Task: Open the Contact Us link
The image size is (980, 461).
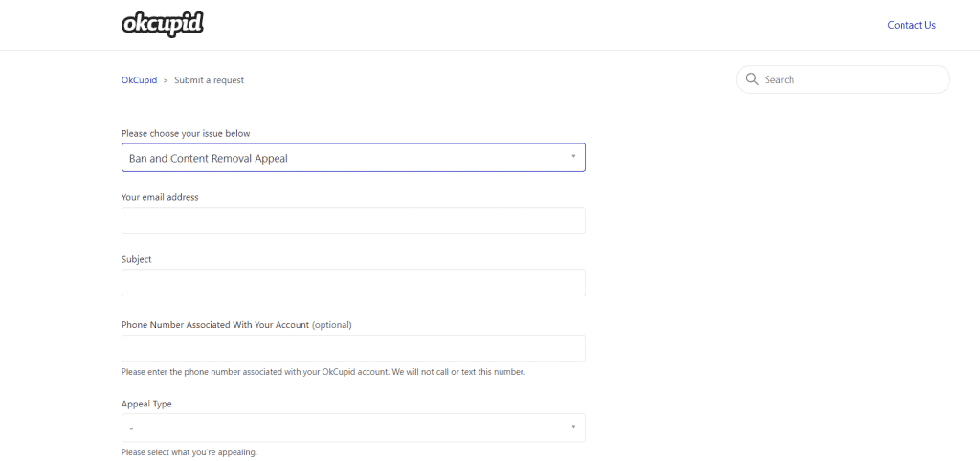Action: [911, 25]
